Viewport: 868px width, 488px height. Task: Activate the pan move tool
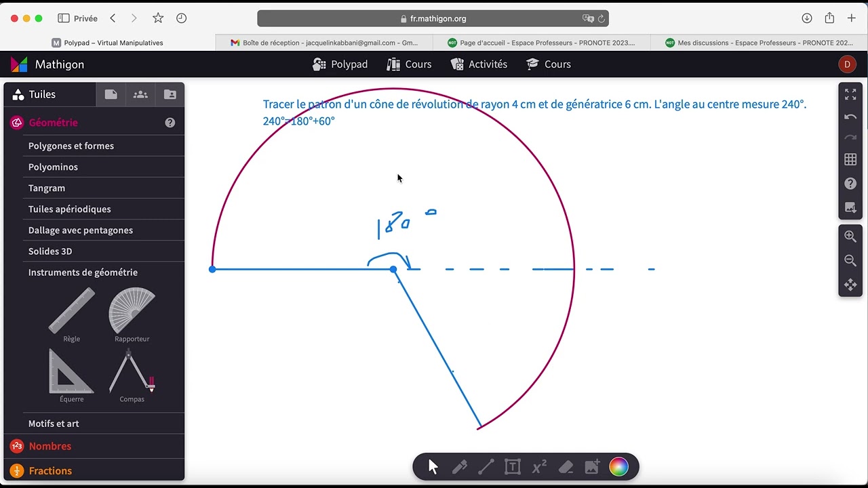coord(850,285)
